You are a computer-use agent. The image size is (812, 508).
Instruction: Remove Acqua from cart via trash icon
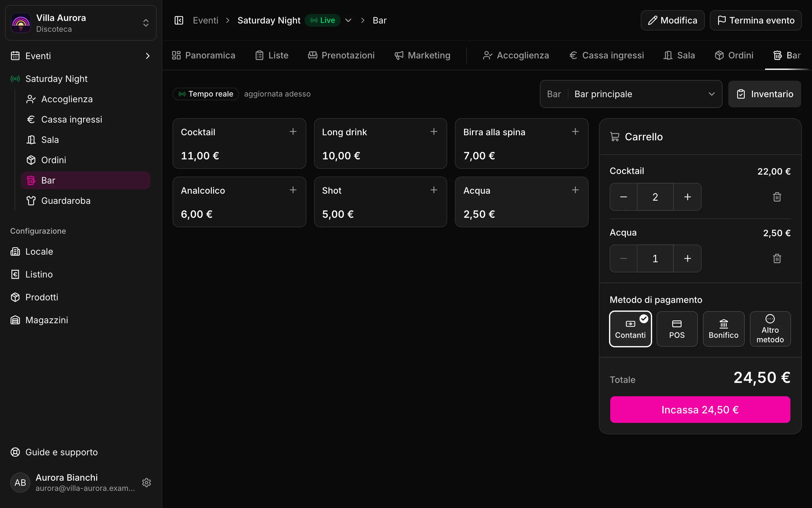click(x=777, y=258)
